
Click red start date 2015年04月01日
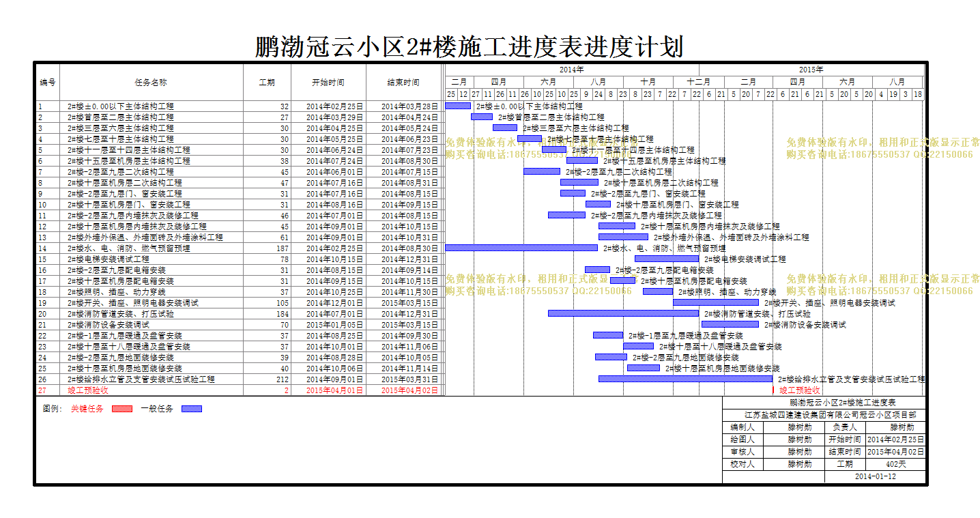coord(334,390)
